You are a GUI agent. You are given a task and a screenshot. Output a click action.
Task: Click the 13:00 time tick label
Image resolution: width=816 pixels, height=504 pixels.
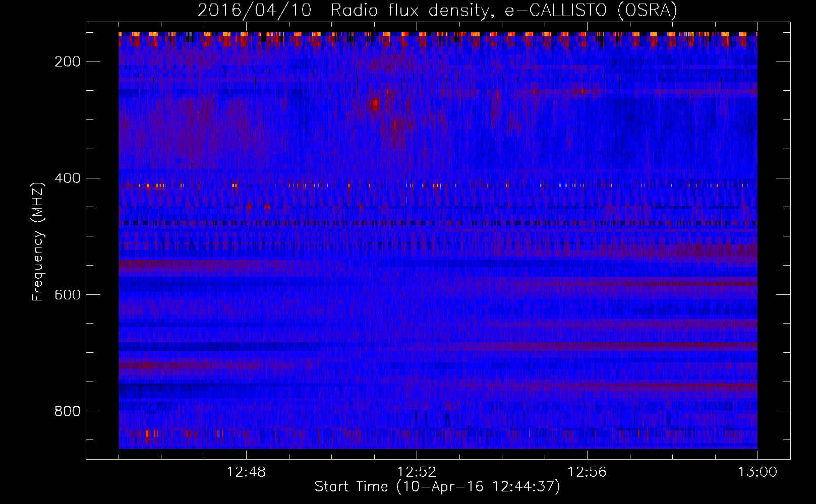757,472
